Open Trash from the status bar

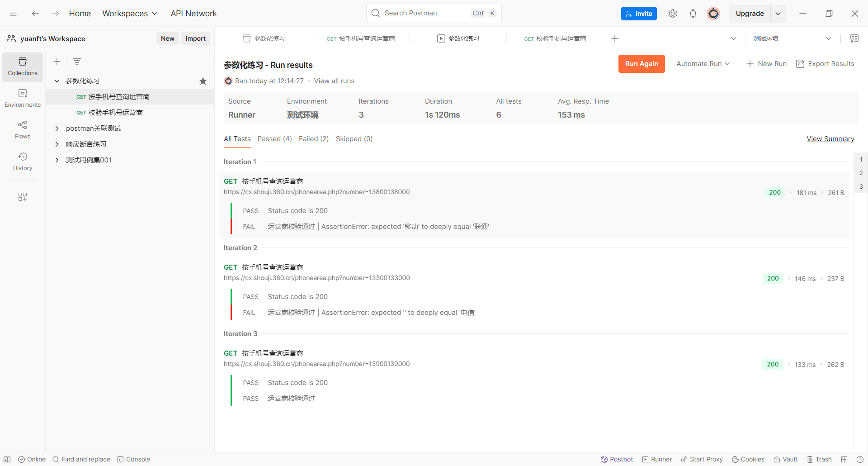[820, 459]
